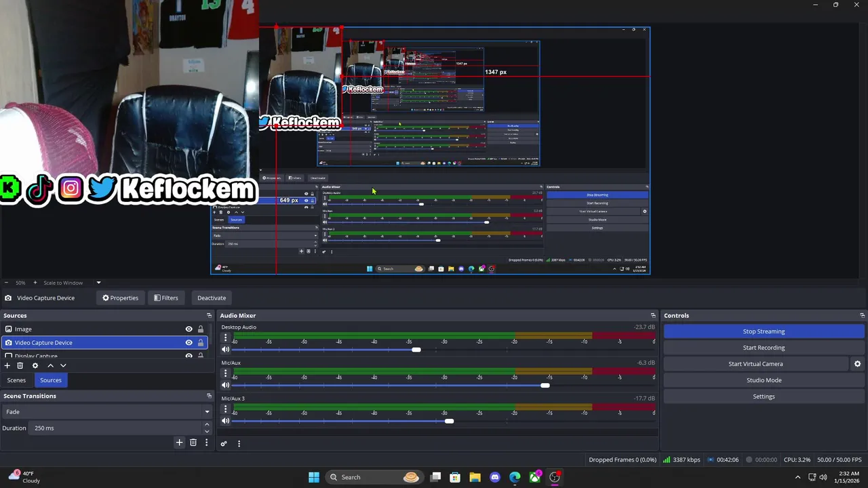The width and height of the screenshot is (868, 488).
Task: Open Discord from the taskbar
Action: tap(495, 477)
